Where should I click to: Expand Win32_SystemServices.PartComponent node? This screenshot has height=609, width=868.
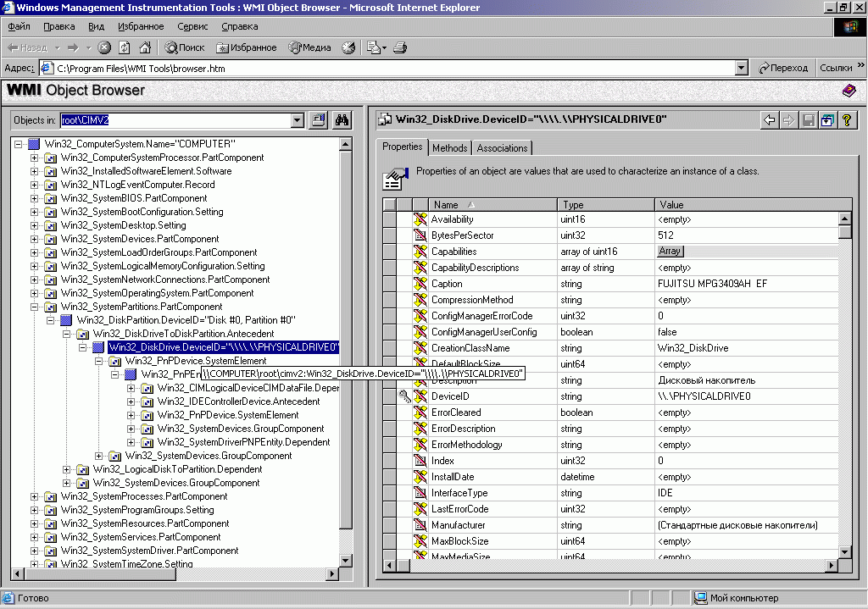point(34,537)
